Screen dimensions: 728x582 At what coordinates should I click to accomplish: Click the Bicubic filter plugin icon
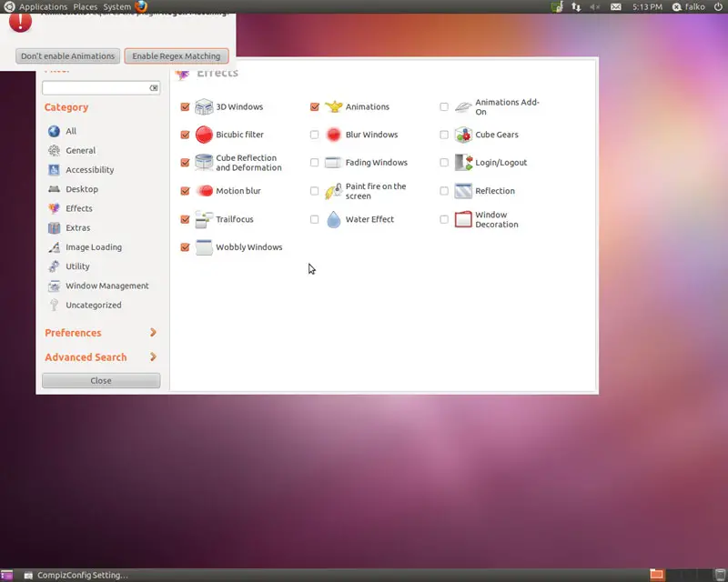[x=204, y=135]
